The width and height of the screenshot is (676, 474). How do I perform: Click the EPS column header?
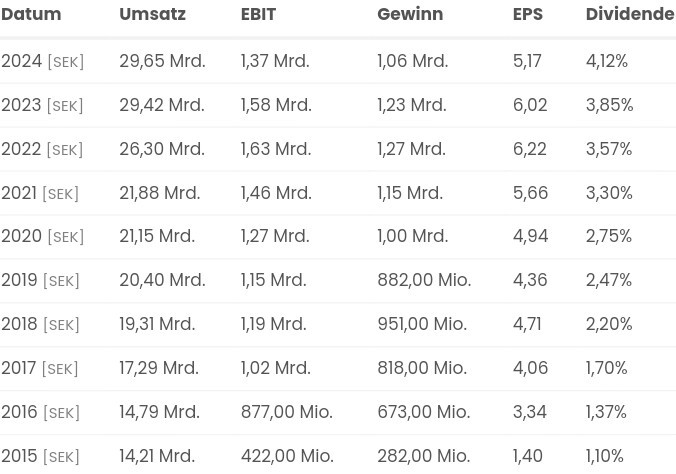coord(529,14)
